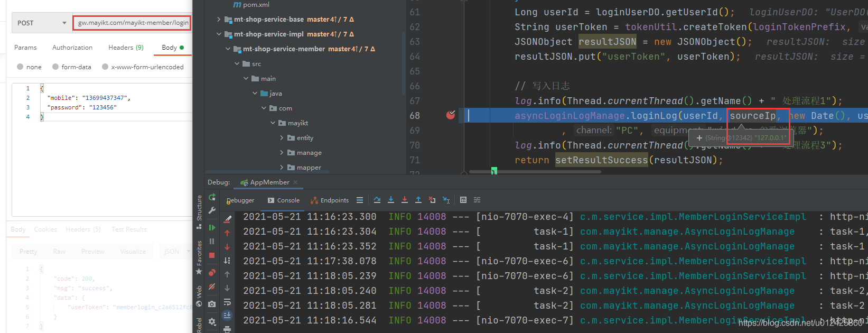This screenshot has height=333, width=868.
Task: Open Web tool window stripe
Action: click(199, 296)
